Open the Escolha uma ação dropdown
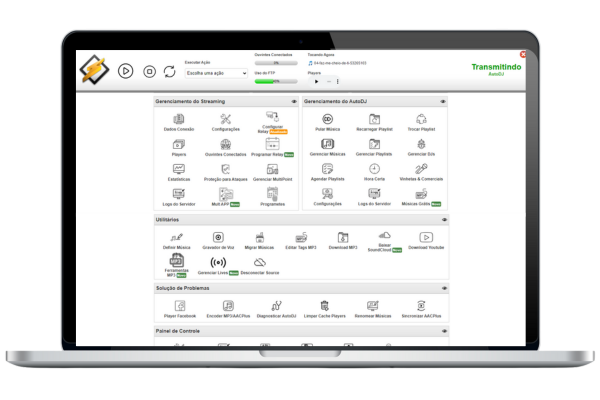 218,73
